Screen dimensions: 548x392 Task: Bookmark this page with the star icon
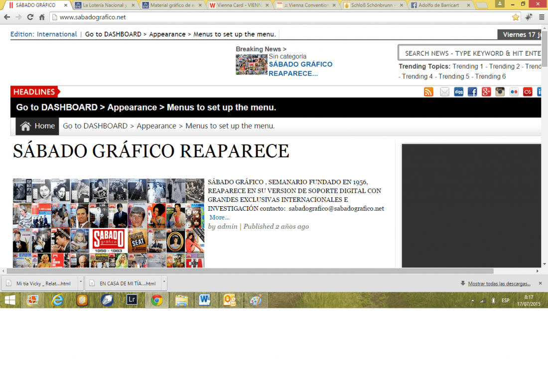click(x=516, y=17)
